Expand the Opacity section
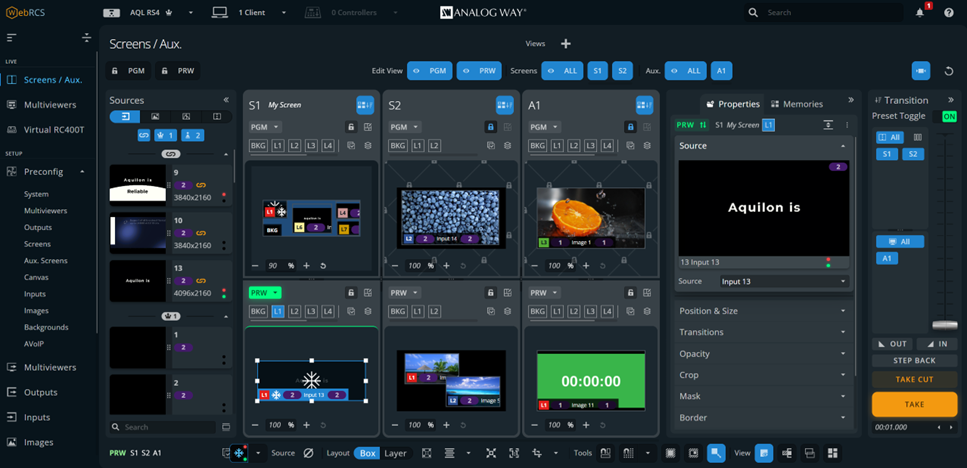The width and height of the screenshot is (967, 468). pyautogui.click(x=762, y=354)
